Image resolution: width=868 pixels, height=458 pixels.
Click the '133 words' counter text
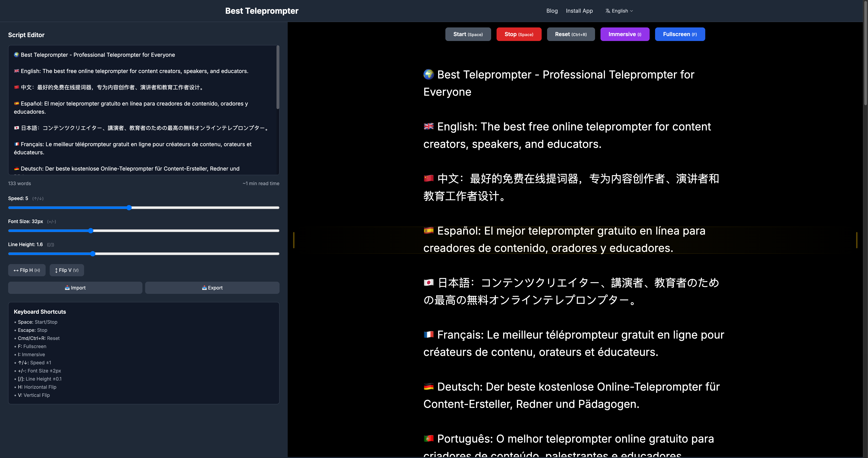point(19,184)
